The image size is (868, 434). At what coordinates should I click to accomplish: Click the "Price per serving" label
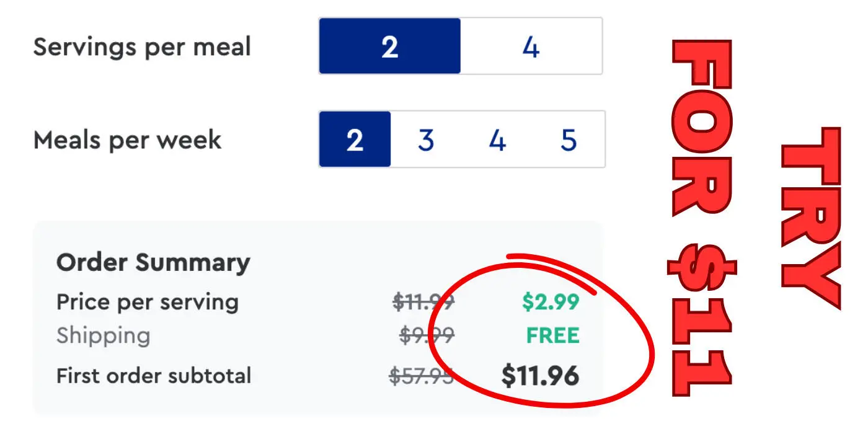[148, 303]
